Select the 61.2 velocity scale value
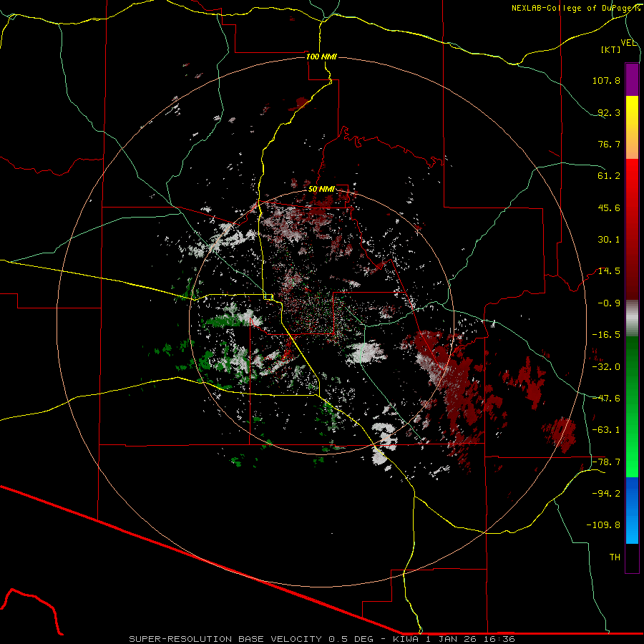Screen dimensions: 644x644 coord(609,176)
